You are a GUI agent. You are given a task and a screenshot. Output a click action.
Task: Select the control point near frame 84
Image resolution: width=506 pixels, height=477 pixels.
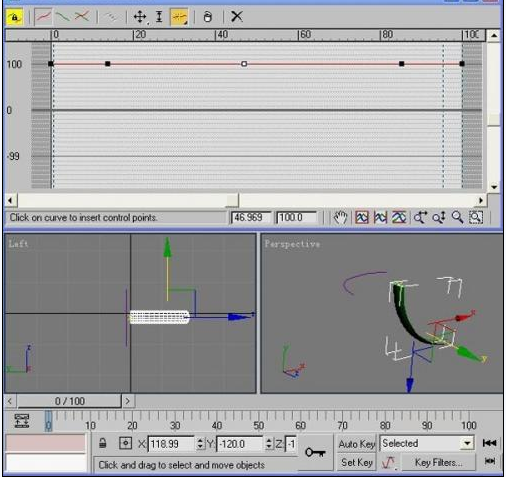tap(402, 64)
